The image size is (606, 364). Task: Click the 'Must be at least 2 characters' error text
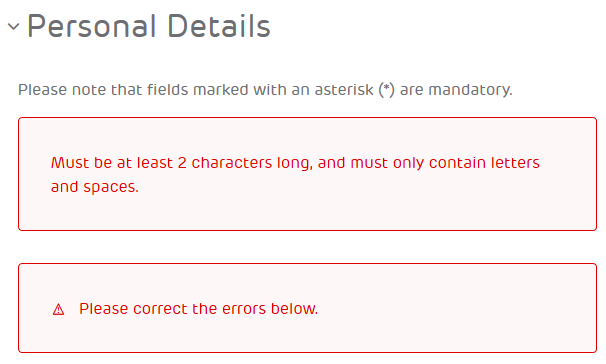(x=295, y=175)
